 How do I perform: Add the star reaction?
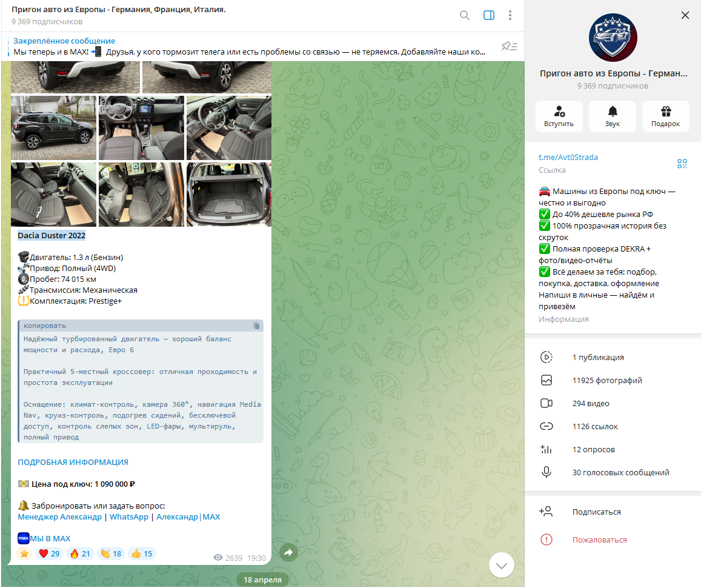point(24,553)
